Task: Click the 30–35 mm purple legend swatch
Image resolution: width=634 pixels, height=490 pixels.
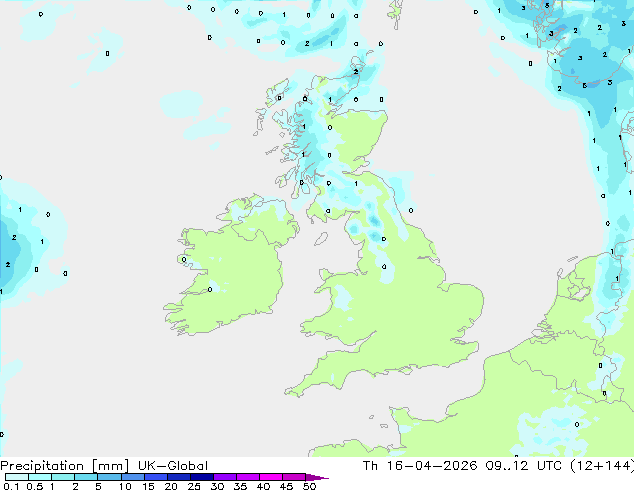Action: pyautogui.click(x=224, y=477)
